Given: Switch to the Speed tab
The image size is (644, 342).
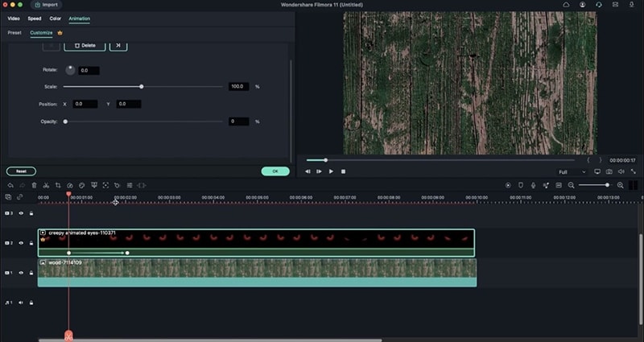Looking at the screenshot, I should point(35,19).
